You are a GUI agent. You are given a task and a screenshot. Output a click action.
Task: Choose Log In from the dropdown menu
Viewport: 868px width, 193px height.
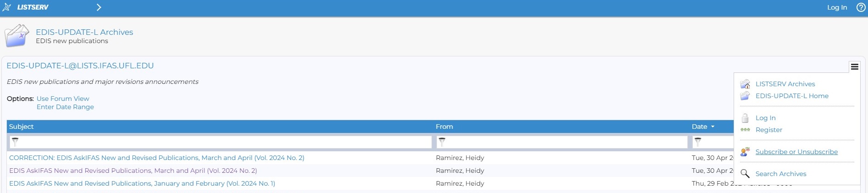coord(765,118)
